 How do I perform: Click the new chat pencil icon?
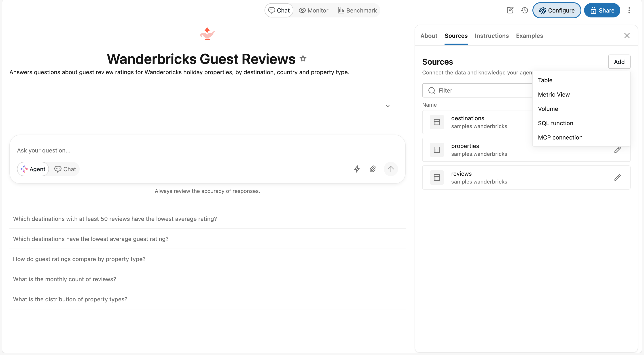point(510,10)
